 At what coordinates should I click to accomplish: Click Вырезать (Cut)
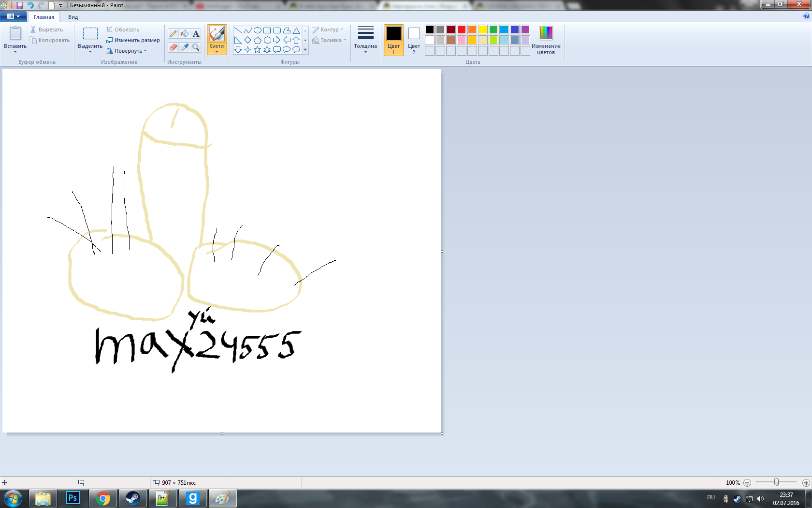[x=47, y=30]
